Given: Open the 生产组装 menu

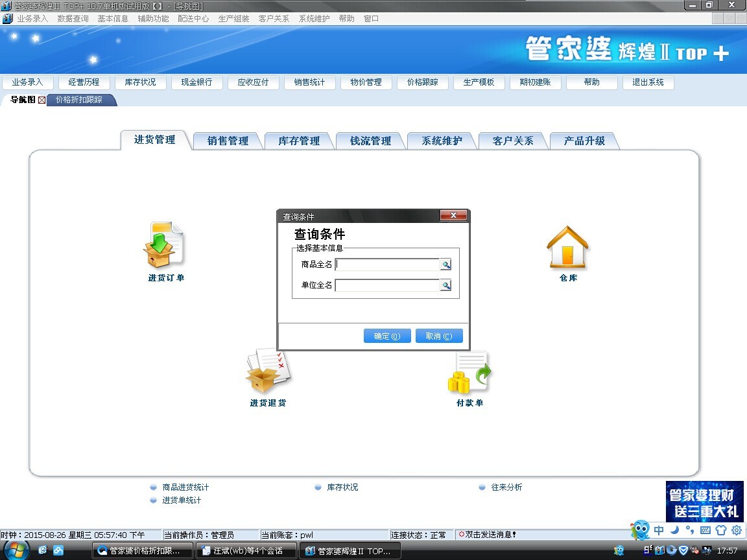Looking at the screenshot, I should click(234, 19).
